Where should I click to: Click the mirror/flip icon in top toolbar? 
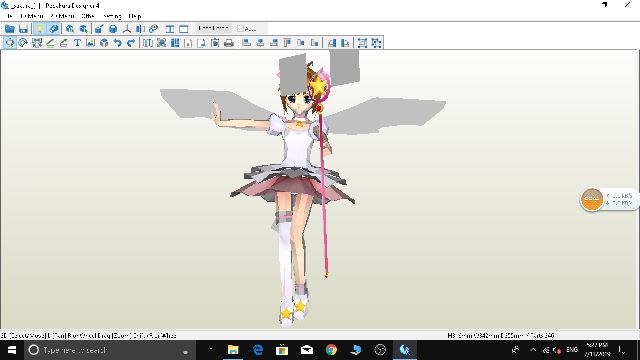[x=140, y=29]
